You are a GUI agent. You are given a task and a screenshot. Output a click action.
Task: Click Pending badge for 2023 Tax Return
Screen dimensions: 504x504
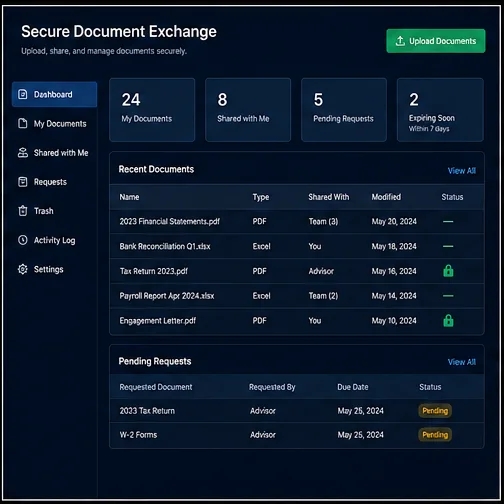[x=435, y=411]
